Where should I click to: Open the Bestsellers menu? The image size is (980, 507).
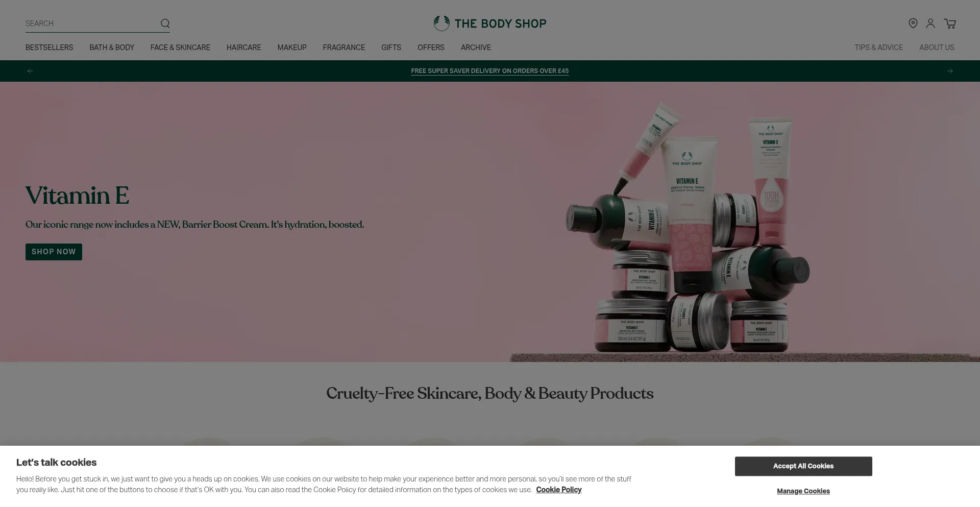50,47
